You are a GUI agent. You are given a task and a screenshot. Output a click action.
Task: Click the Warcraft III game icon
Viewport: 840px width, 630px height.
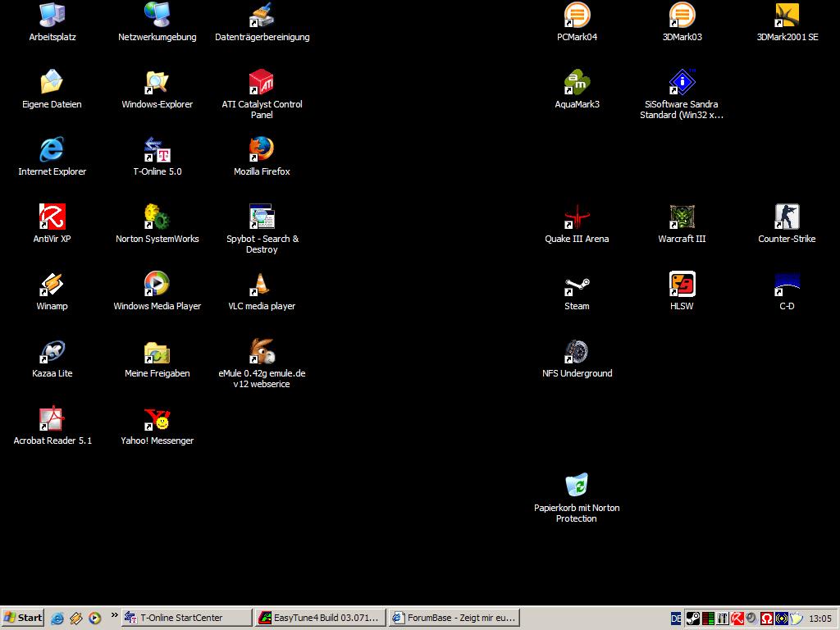[682, 224]
